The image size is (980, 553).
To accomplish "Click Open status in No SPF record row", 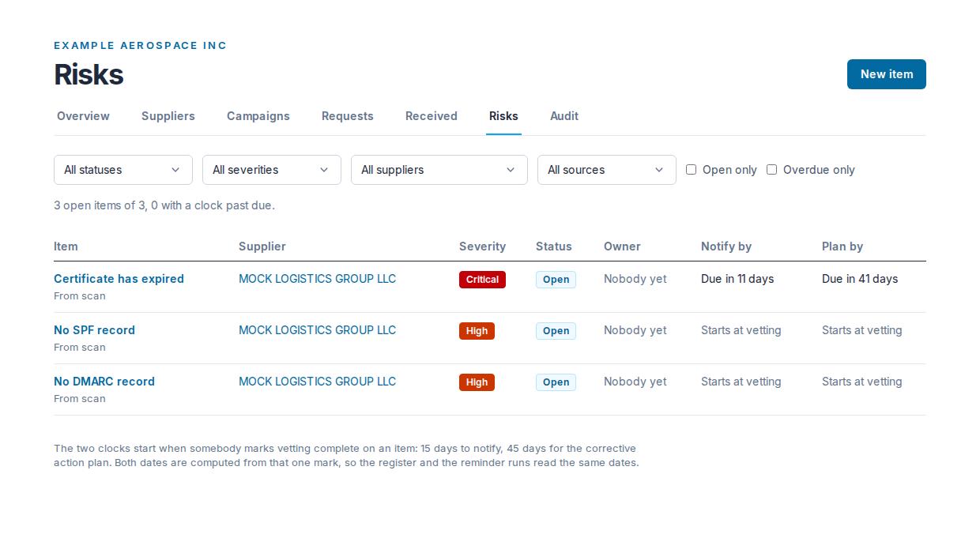I will [x=556, y=331].
